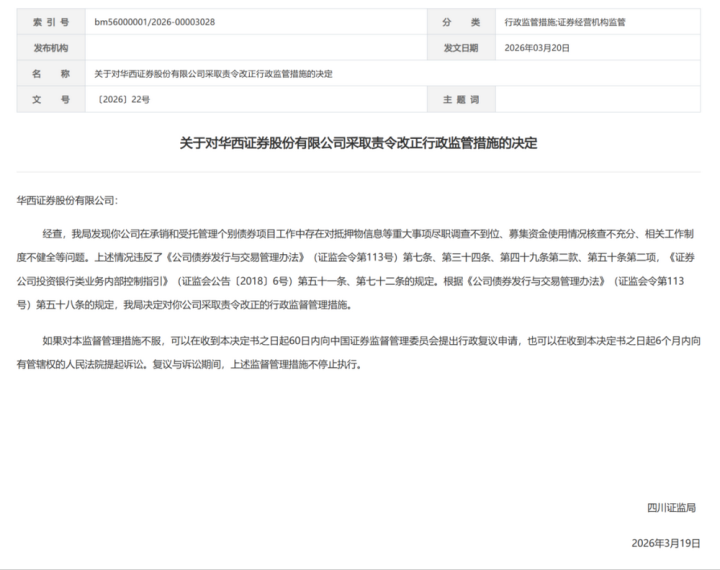Screen dimensions: 720x570
Task: Click the line beginning 公司投资银行类业务内部控制指引
Action: click(350, 281)
